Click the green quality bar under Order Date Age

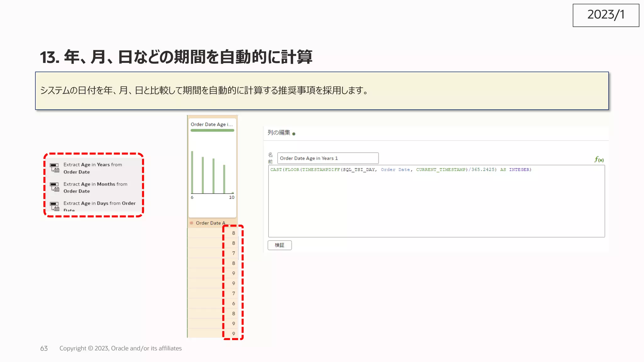213,130
